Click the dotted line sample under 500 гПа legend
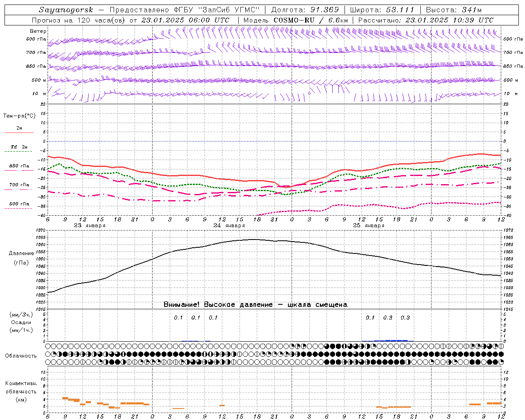The image size is (525, 420). [19, 209]
